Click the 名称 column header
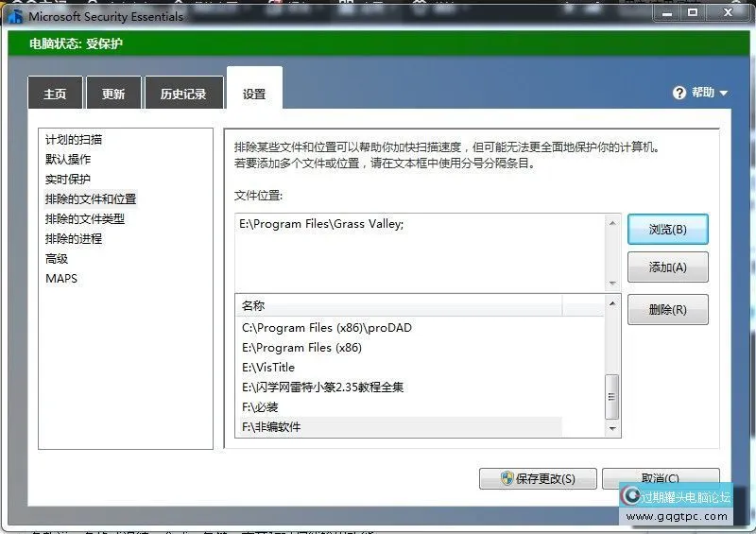756x534 pixels. click(x=399, y=305)
